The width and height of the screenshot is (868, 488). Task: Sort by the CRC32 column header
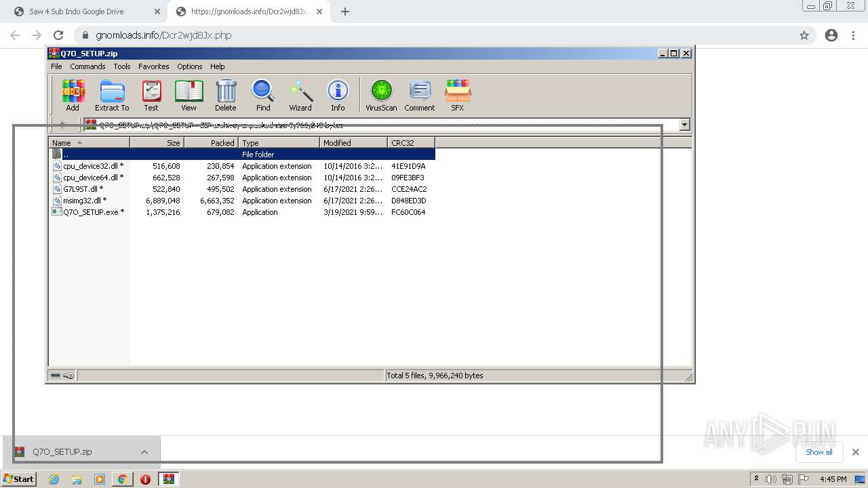411,142
